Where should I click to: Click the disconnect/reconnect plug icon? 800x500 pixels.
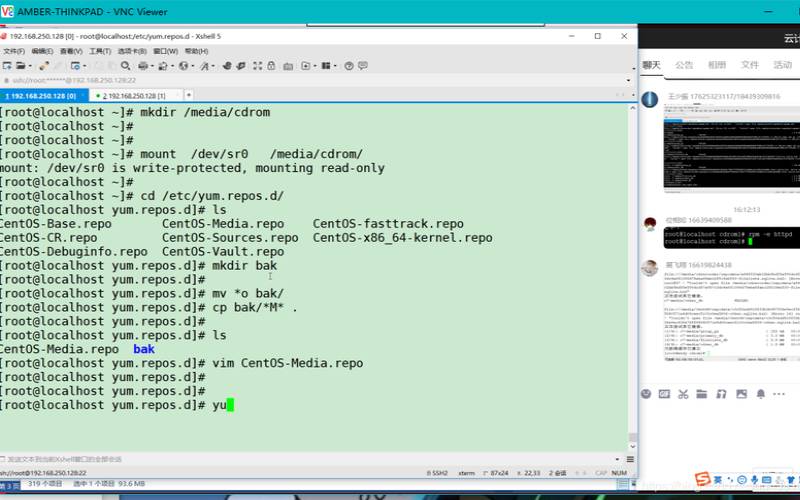[x=44, y=66]
